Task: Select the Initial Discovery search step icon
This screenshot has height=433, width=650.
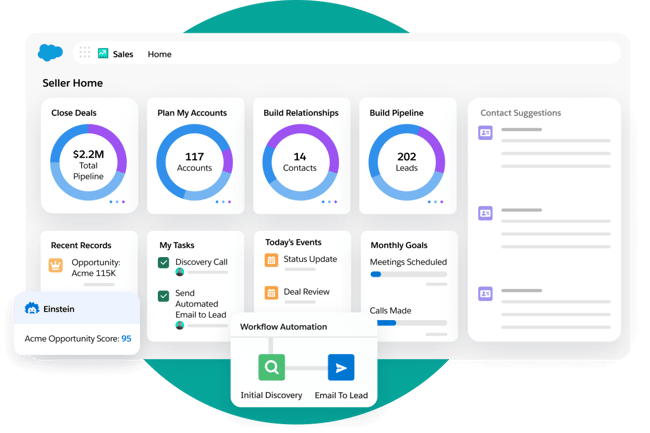Action: coord(272,367)
